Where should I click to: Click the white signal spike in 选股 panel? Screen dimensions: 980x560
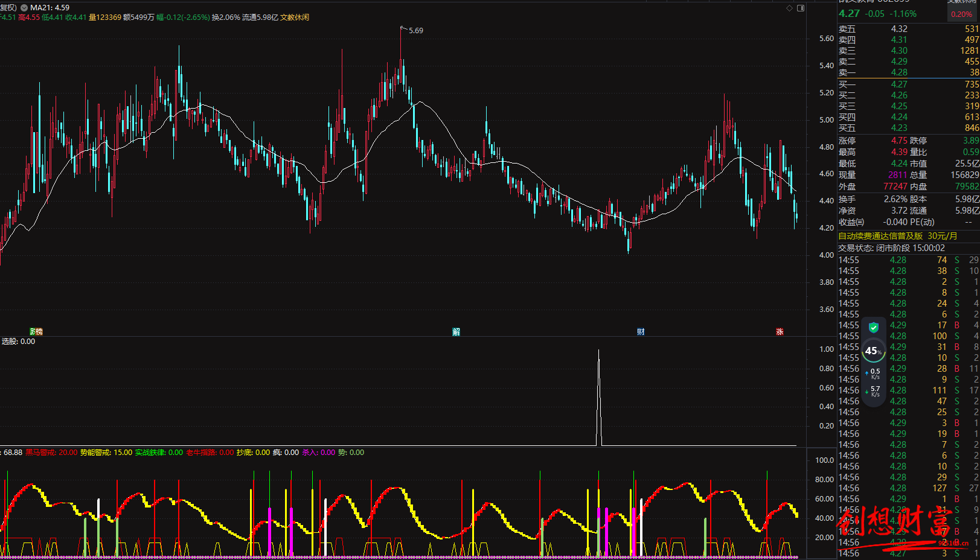tap(599, 397)
